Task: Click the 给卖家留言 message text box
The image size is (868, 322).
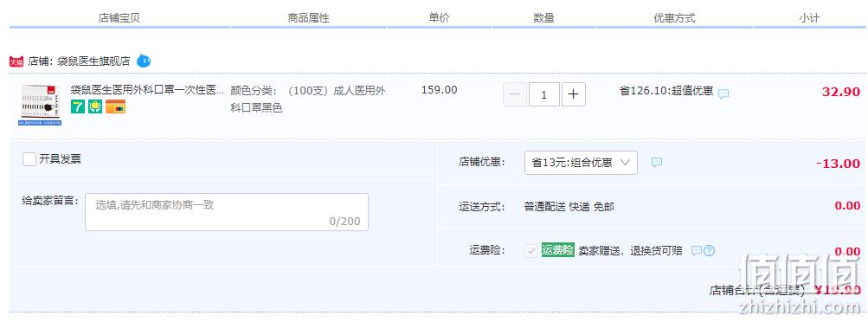Action: point(227,212)
